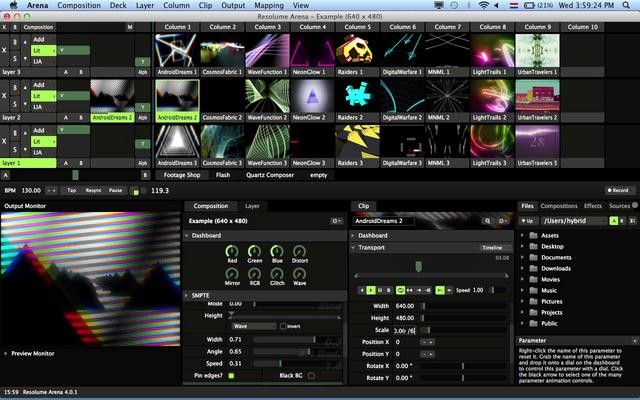
Task: Open the Mapping menu in menu bar
Action: (269, 5)
